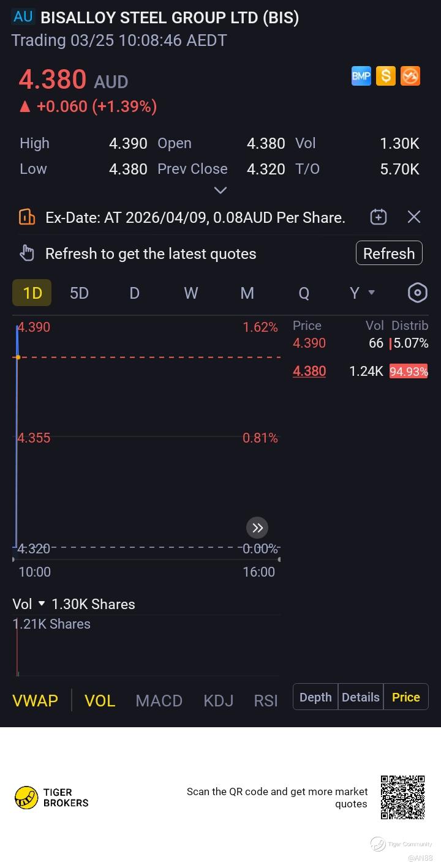The image size is (441, 868).
Task: Dismiss the Ex-Date dividend notice
Action: 414,217
